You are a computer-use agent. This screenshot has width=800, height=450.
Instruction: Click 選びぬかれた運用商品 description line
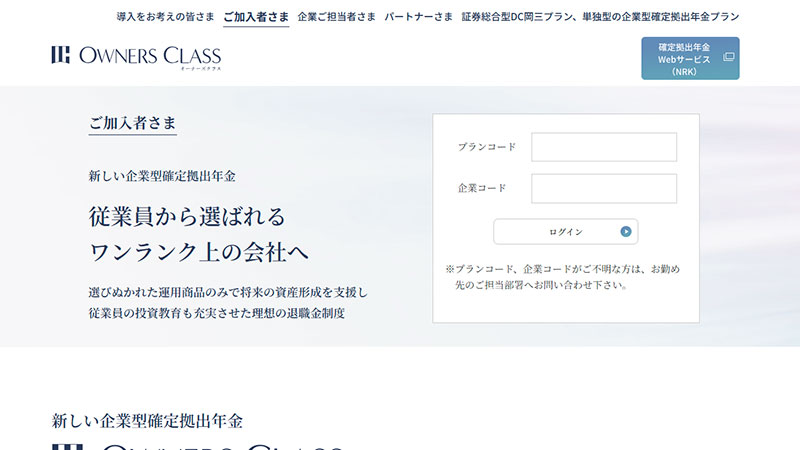tap(228, 292)
